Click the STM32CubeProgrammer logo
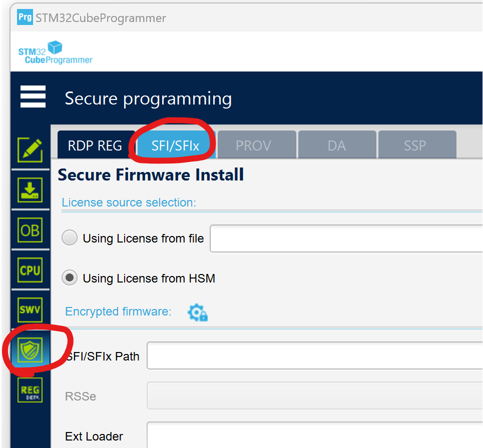The width and height of the screenshot is (483, 448). (56, 52)
